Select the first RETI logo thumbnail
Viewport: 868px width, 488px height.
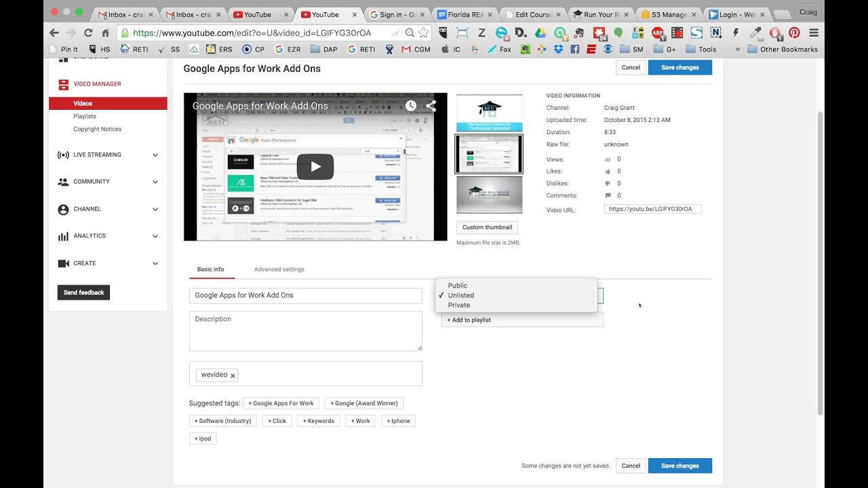pos(489,113)
